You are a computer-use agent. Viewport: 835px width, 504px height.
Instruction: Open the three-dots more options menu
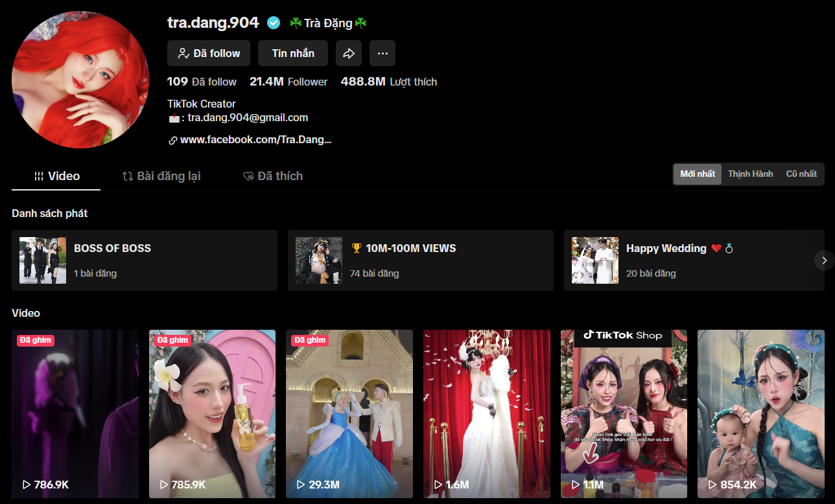tap(382, 53)
